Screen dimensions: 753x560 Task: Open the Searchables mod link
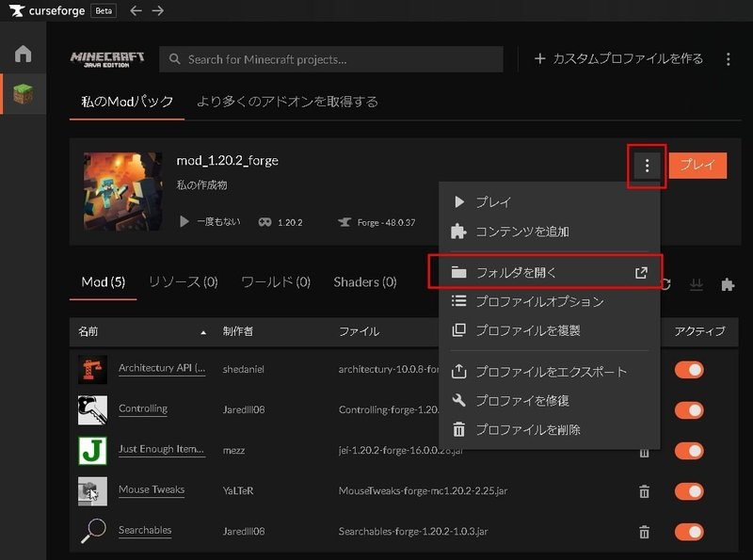tap(145, 530)
